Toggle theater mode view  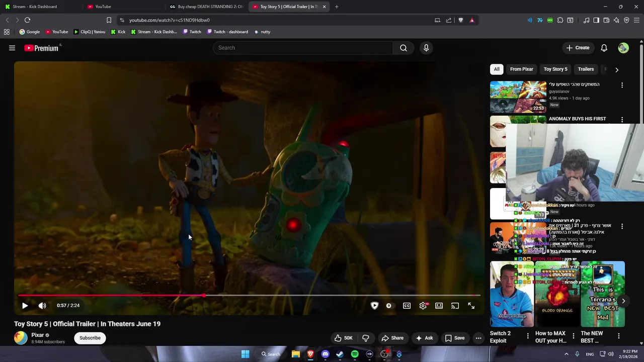(x=439, y=305)
